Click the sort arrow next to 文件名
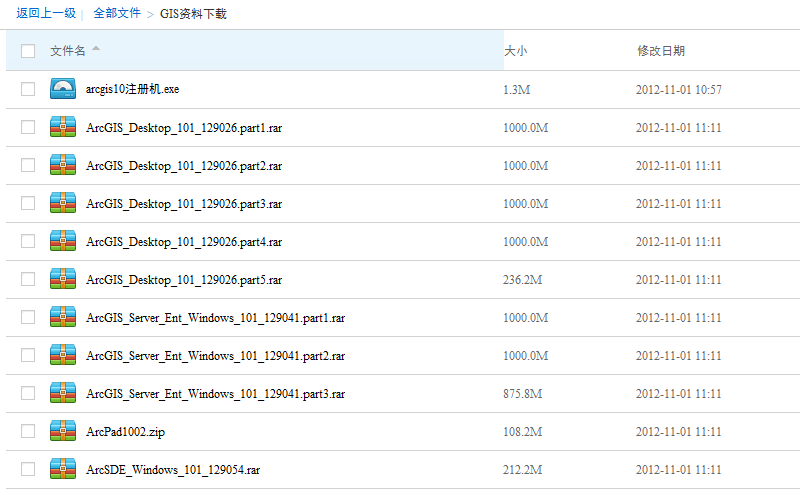The height and width of the screenshot is (495, 800). pos(96,49)
